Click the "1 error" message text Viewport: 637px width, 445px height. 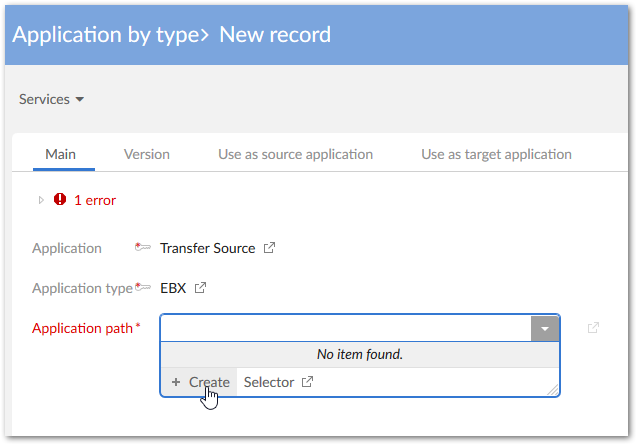[95, 200]
